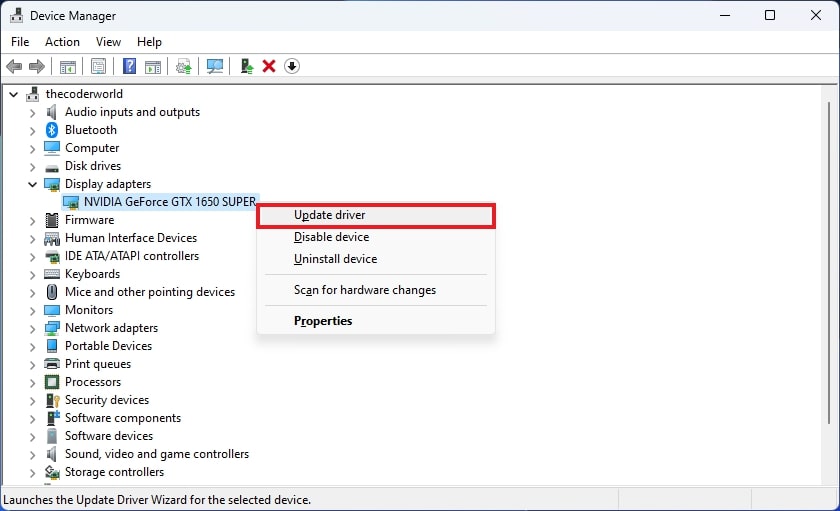
Task: Expand the Software devices chevron
Action: tap(32, 437)
